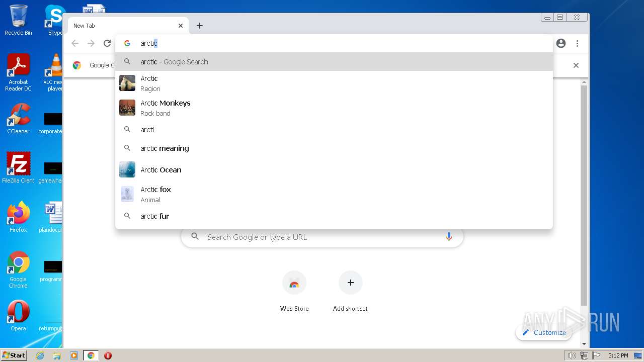This screenshot has height=362, width=644.
Task: Click the search magnifier of 'arctic fur'
Action: click(127, 216)
